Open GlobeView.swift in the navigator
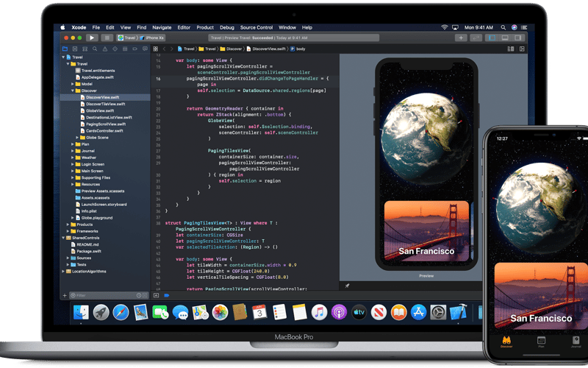 coord(100,111)
